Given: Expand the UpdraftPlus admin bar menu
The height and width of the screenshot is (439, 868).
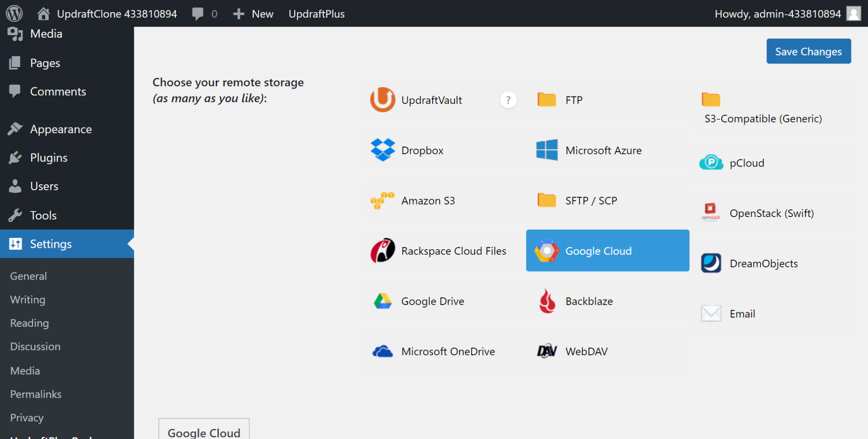Looking at the screenshot, I should [316, 14].
